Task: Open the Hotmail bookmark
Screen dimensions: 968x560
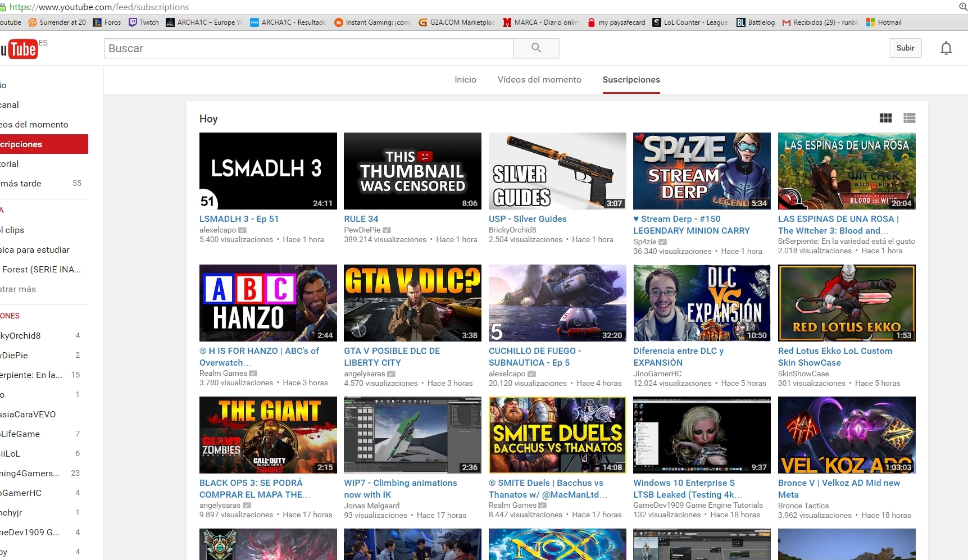Action: click(x=884, y=22)
